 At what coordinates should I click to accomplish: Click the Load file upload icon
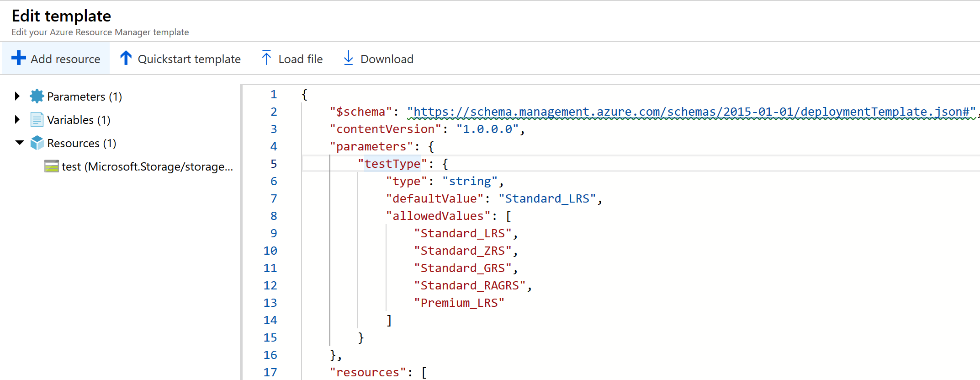tap(266, 58)
